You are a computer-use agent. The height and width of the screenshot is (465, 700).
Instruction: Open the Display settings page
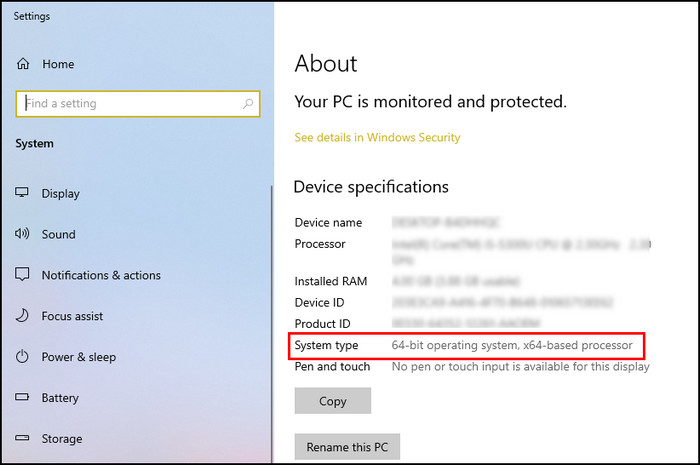[60, 194]
